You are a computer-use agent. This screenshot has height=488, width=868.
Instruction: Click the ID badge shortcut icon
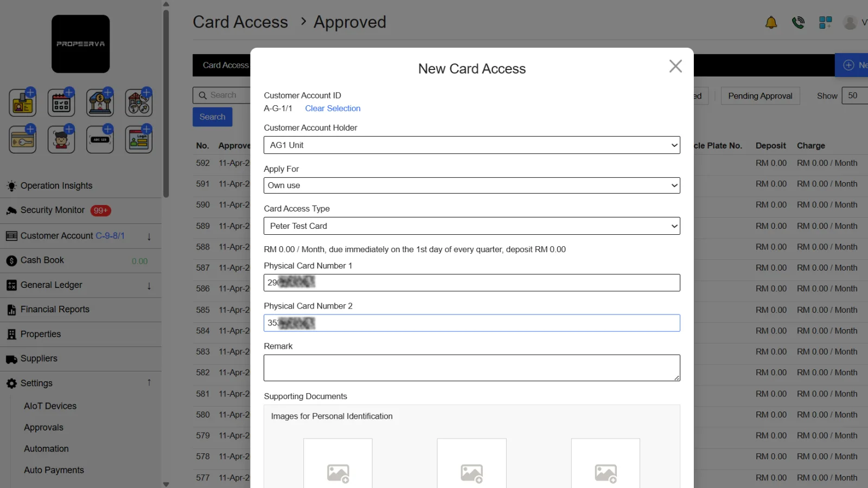[x=23, y=102]
